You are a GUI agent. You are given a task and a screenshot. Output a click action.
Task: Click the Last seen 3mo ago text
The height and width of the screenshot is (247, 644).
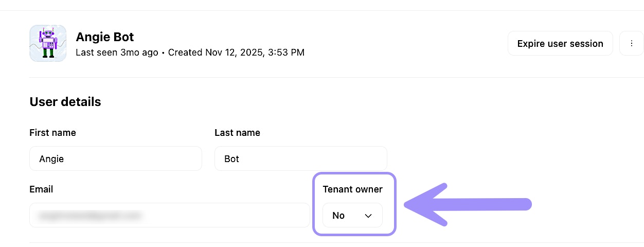[x=117, y=52]
